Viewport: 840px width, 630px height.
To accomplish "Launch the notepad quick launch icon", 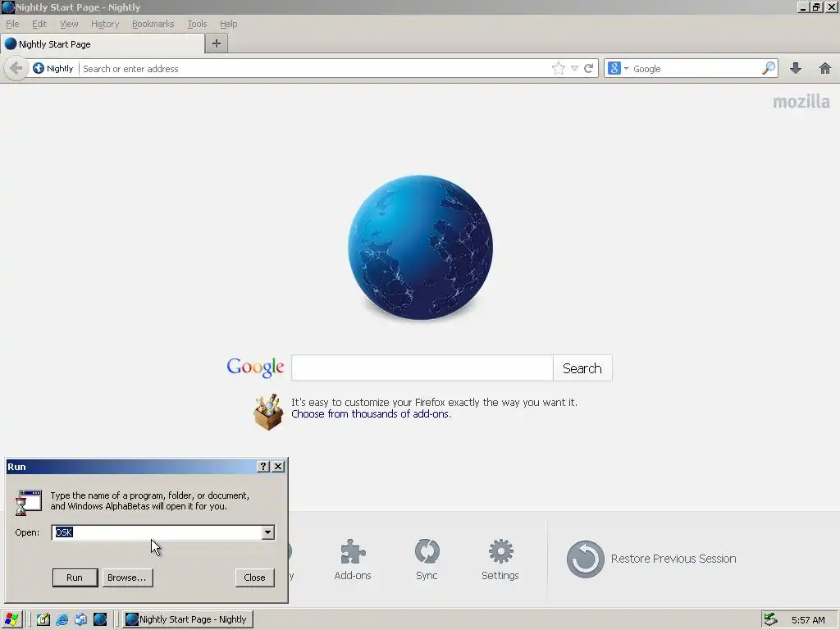I will (x=43, y=619).
